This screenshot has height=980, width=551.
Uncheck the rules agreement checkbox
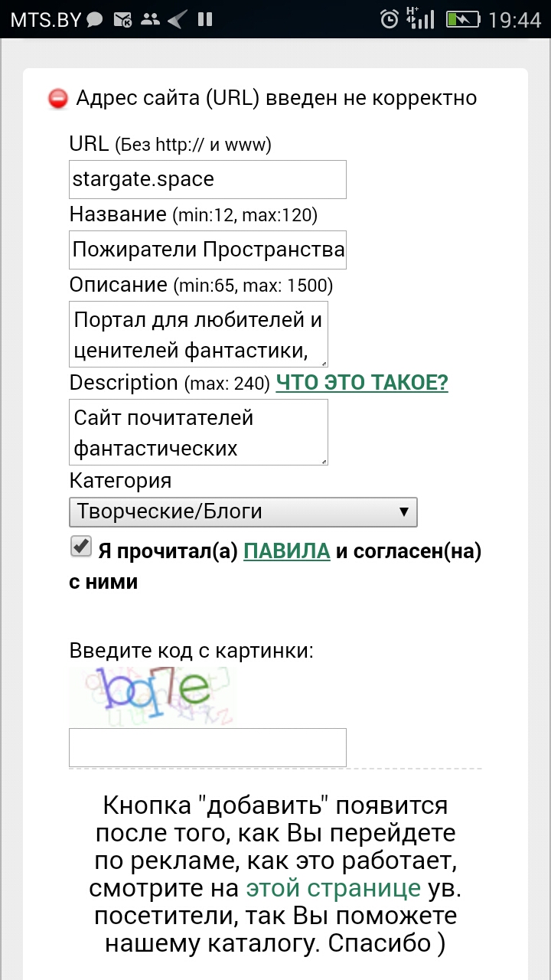[x=80, y=547]
